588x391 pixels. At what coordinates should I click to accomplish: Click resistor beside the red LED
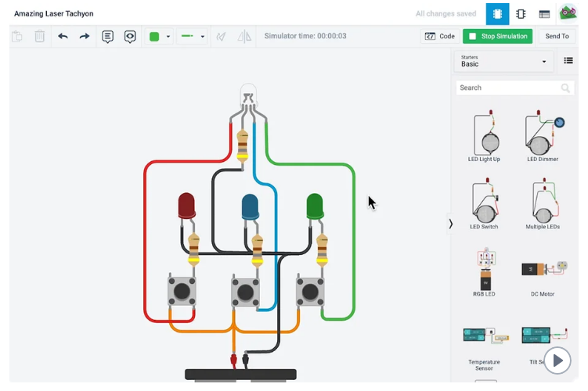[x=193, y=249]
